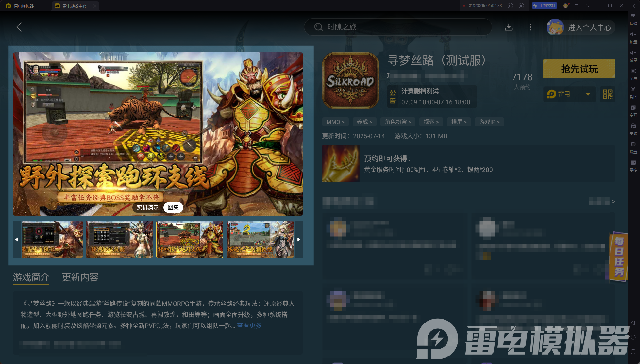Switch media view to 实机演示

tap(147, 207)
